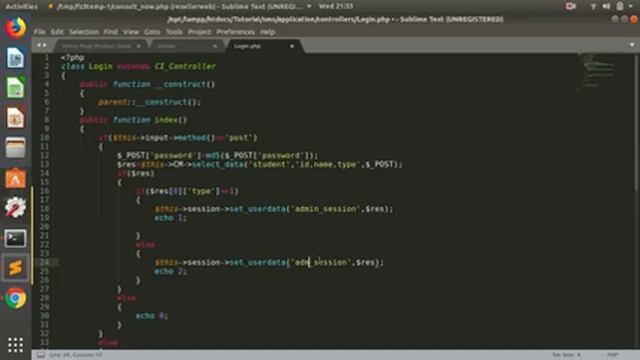The image size is (640, 360).
Task: Click the Activities button
Action: tap(22, 6)
